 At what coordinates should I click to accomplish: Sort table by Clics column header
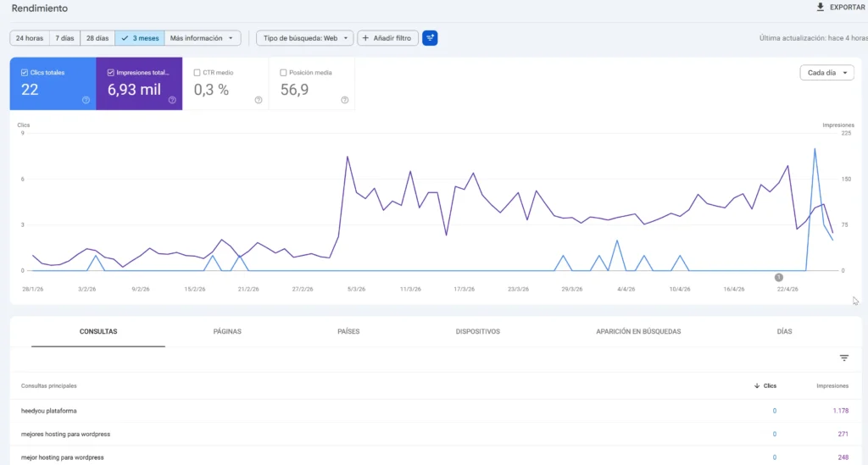pos(765,386)
